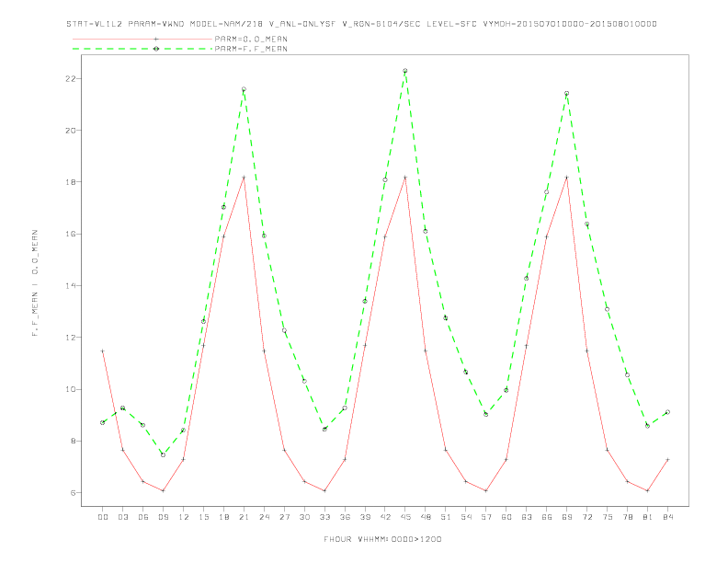
Task: Click the FHOUR VHHMM=0000>1200 axis title
Action: point(382,539)
